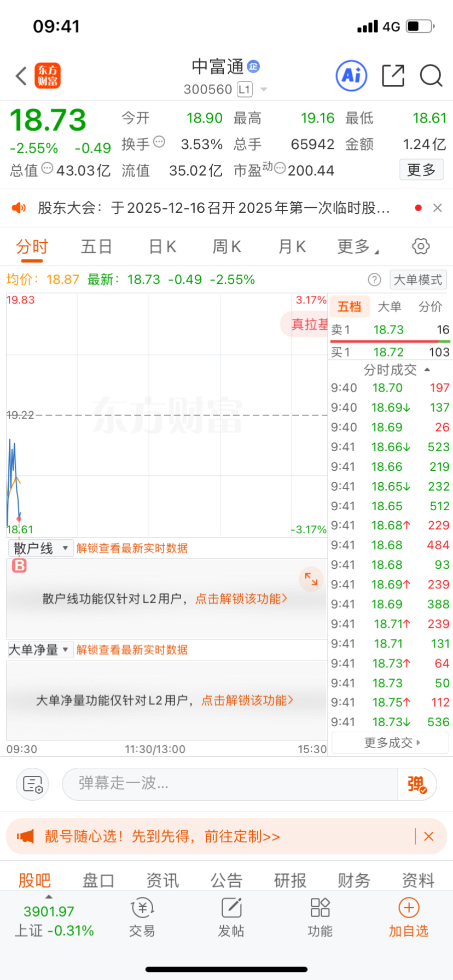
Task: Open the 东方财富 logo icon
Action: (48, 76)
